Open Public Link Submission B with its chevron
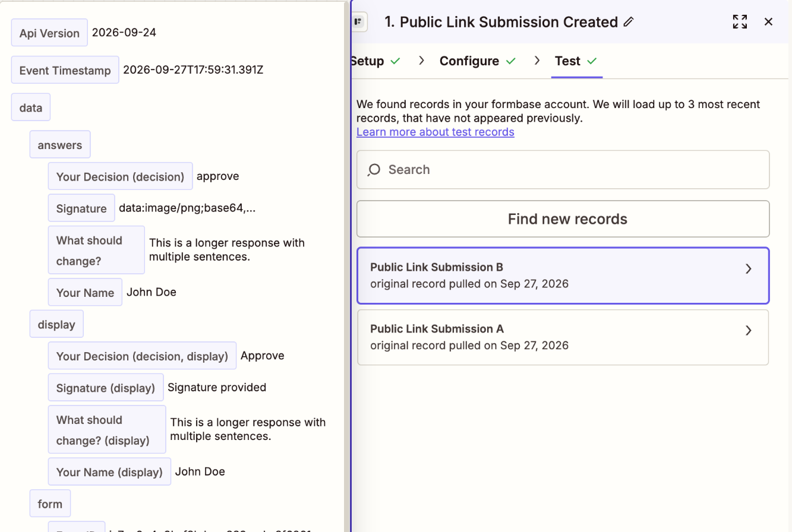Viewport: 792px width, 532px height. point(749,269)
